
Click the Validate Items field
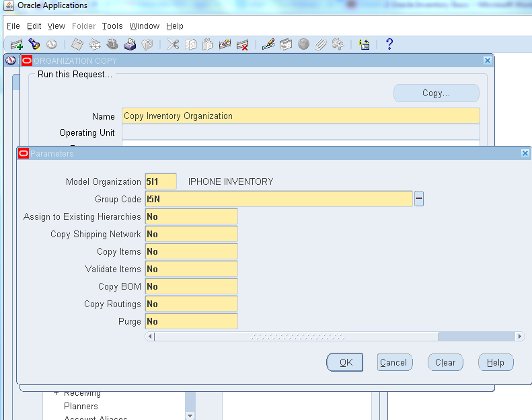coord(192,269)
